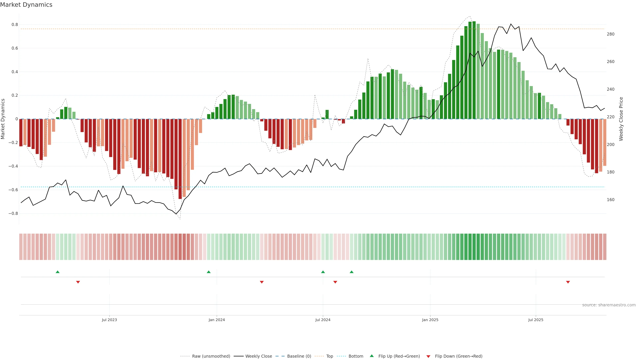
Task: Toggle the Top legend entry
Action: point(330,356)
